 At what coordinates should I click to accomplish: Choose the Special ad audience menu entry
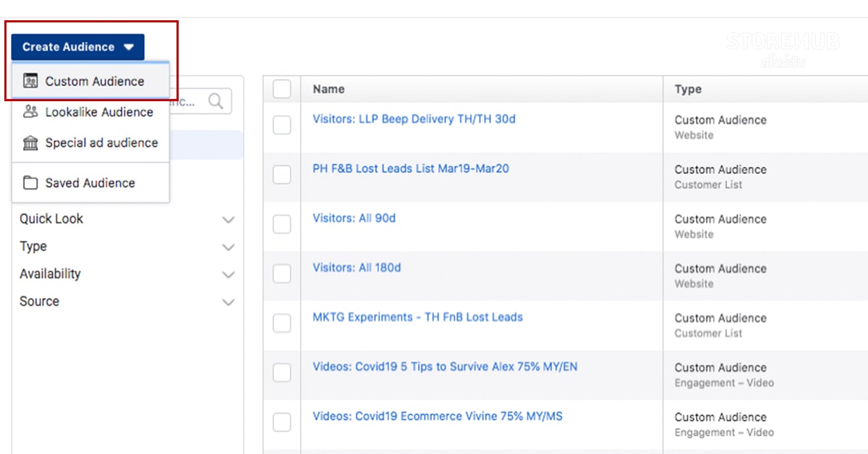point(90,143)
